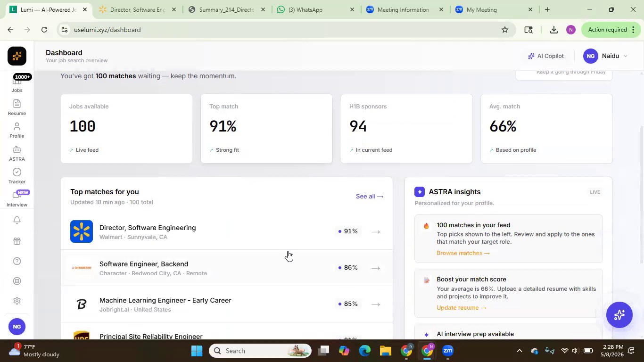Click the address bar URL
The image size is (644, 362).
(x=107, y=30)
